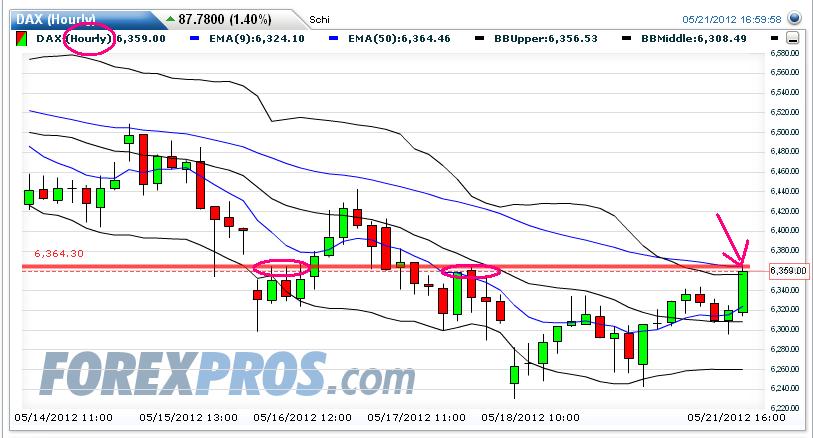This screenshot has width=813, height=438.
Task: Click the 87.7800 (1.40%) change value
Action: (225, 20)
